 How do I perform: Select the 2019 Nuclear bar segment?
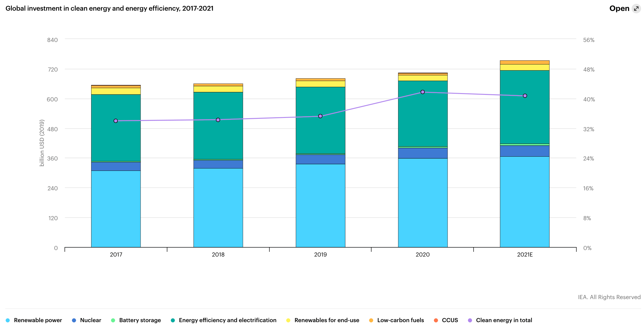tap(321, 159)
